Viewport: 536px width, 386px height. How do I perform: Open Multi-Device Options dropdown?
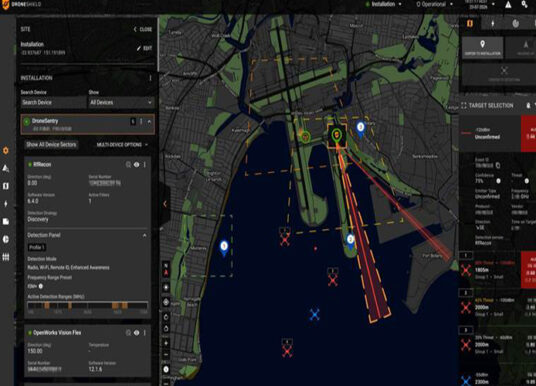coord(122,145)
